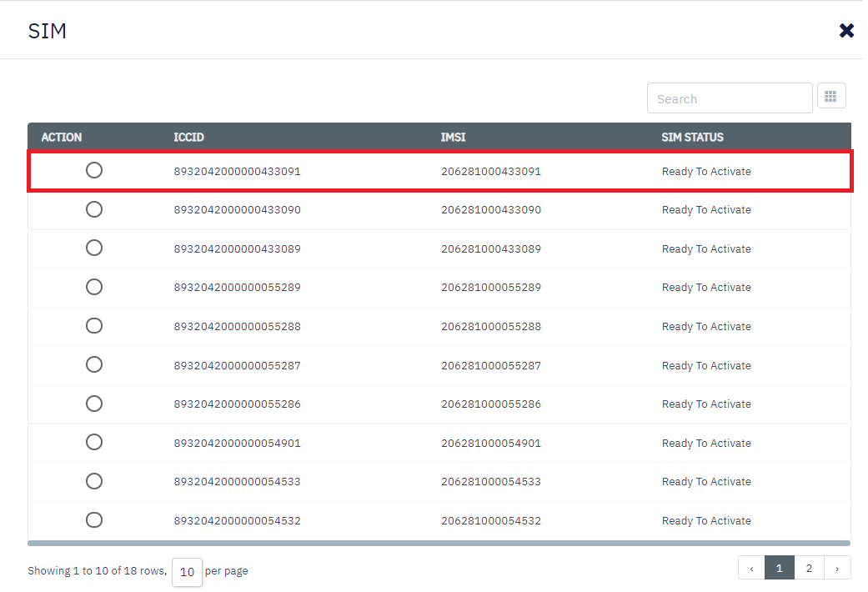Choose the SIM ending in 055288
Image resolution: width=868 pixels, height=592 pixels.
(x=94, y=326)
